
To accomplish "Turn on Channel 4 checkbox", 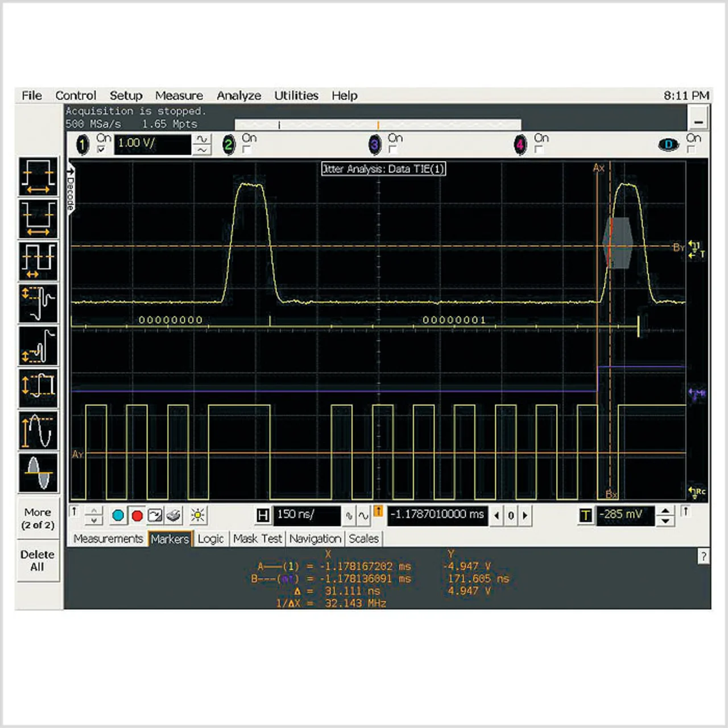I will tap(539, 150).
